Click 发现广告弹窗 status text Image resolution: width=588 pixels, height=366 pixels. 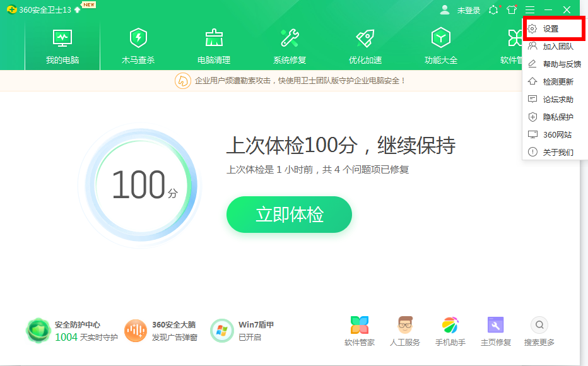coord(174,337)
